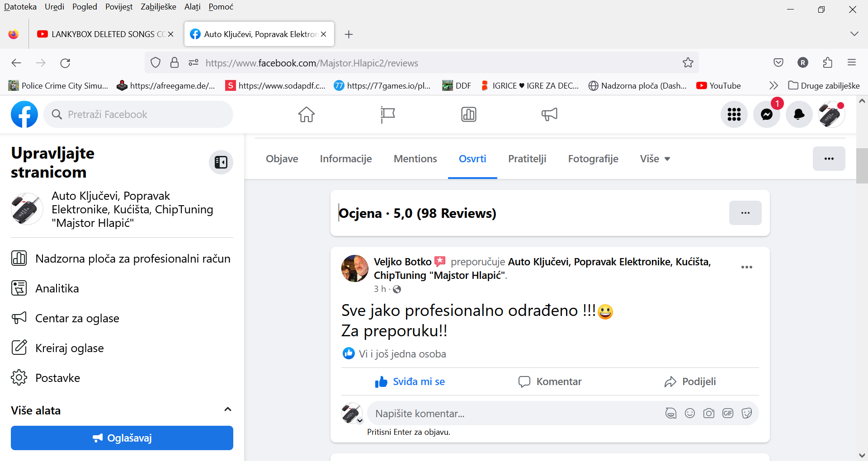Viewport: 868px width, 461px height.
Task: See who liked the review
Action: tap(402, 354)
